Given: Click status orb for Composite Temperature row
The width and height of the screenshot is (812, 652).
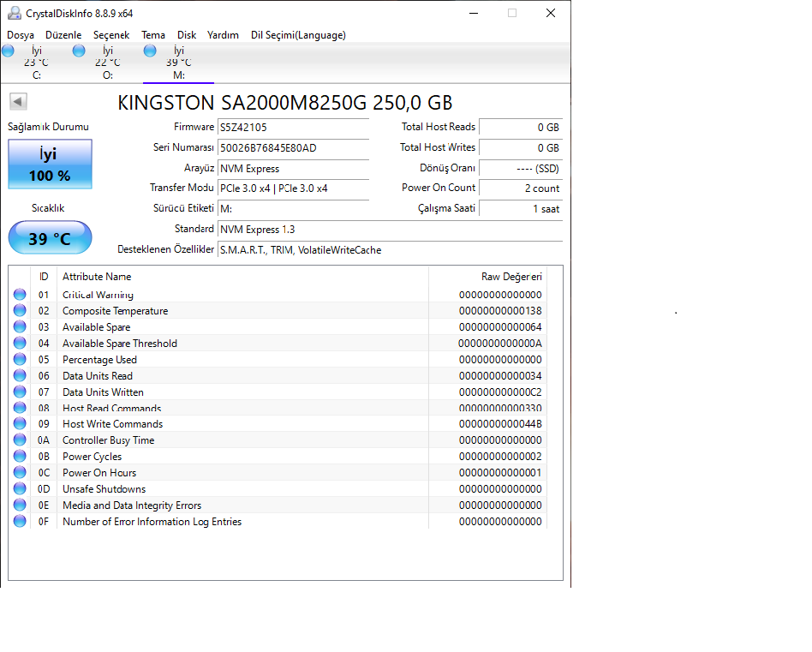Looking at the screenshot, I should (20, 311).
